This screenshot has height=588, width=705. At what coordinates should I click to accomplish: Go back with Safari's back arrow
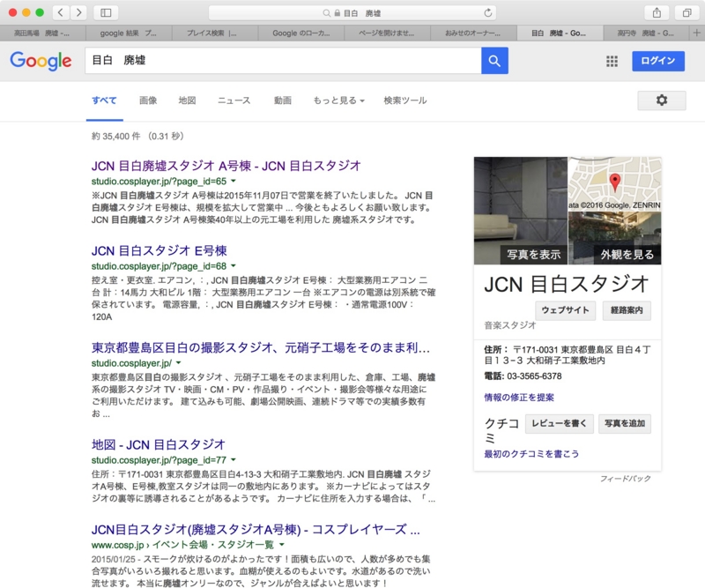[61, 12]
